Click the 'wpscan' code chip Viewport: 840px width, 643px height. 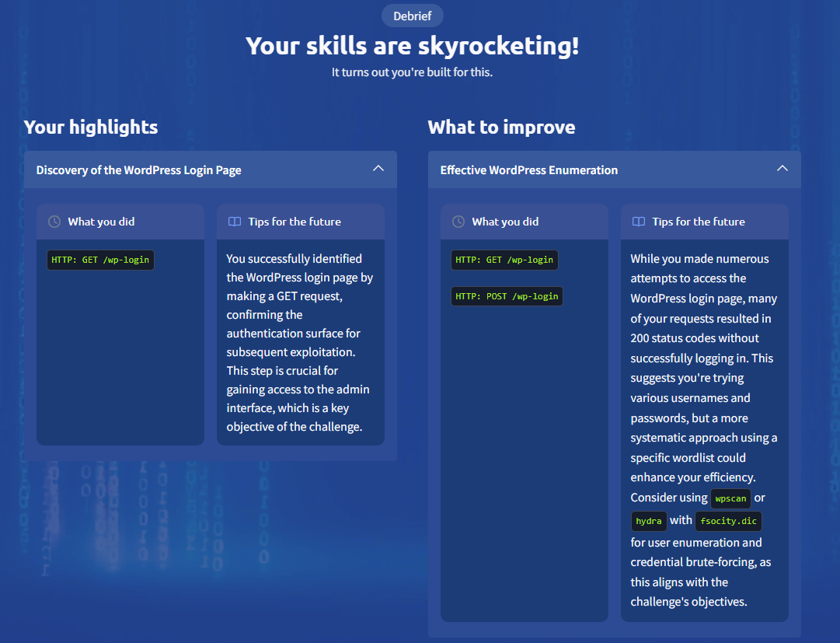[x=730, y=498]
